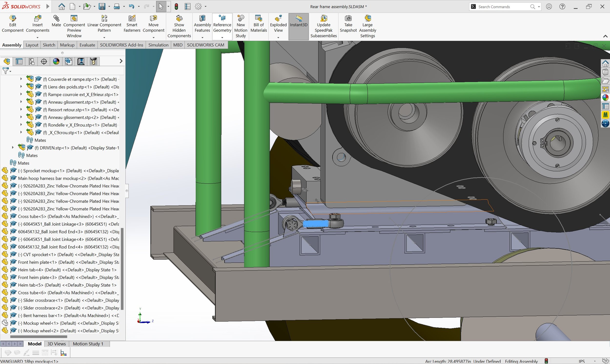Undo the last action
The image size is (610, 364).
click(x=132, y=7)
